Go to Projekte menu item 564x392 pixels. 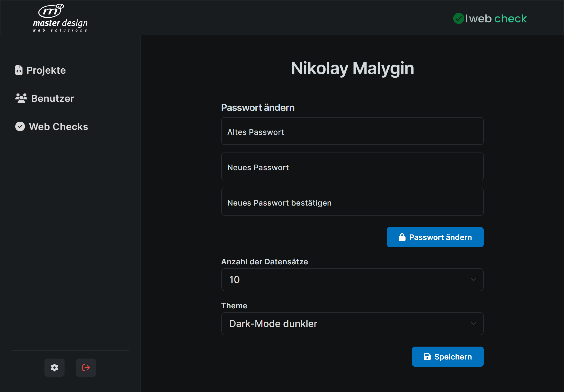[46, 70]
